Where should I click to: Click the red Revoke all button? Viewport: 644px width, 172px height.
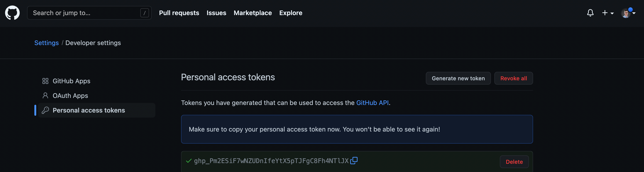(x=513, y=78)
